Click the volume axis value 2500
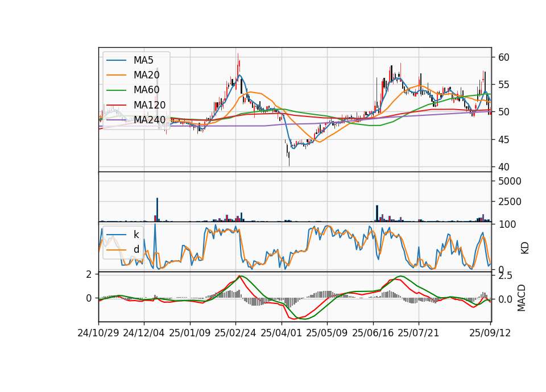This screenshot has width=546, height=392. [510, 202]
